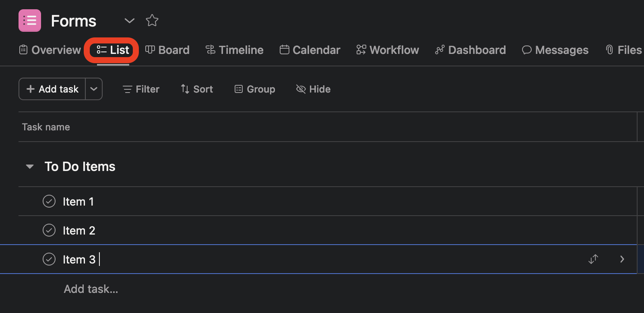Open the Hide fields menu
644x313 pixels.
[313, 89]
